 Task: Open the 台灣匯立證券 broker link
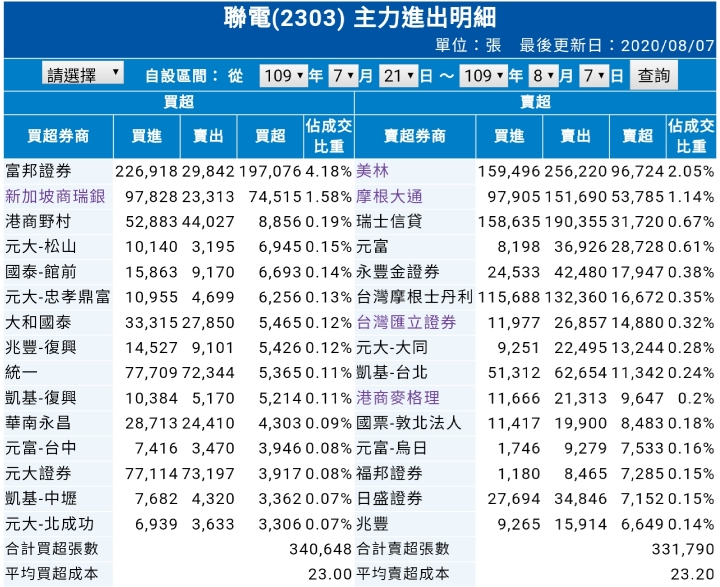click(406, 322)
